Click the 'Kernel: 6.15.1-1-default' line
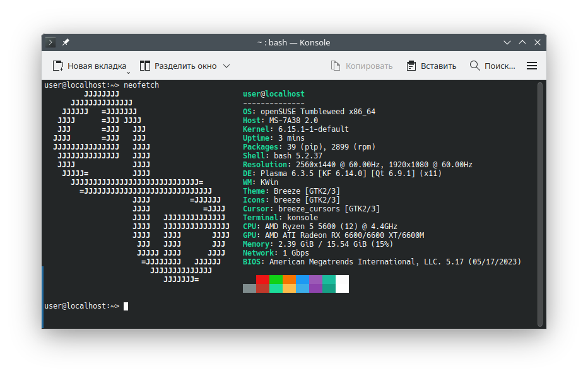Image resolution: width=588 pixels, height=378 pixels. tap(296, 129)
